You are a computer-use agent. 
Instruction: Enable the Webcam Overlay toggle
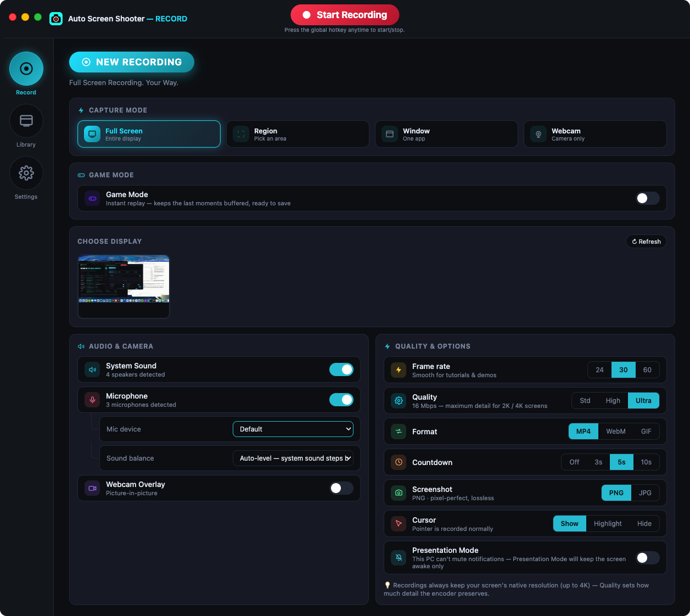pos(341,488)
